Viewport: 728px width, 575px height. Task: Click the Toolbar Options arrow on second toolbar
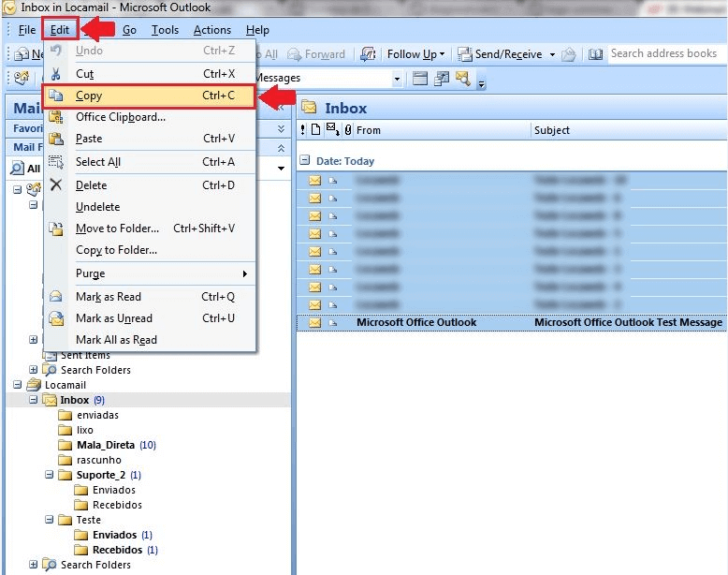click(x=482, y=84)
